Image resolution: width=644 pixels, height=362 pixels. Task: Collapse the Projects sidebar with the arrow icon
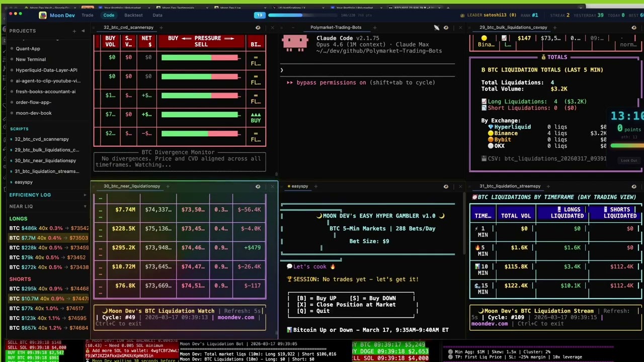coord(83,31)
